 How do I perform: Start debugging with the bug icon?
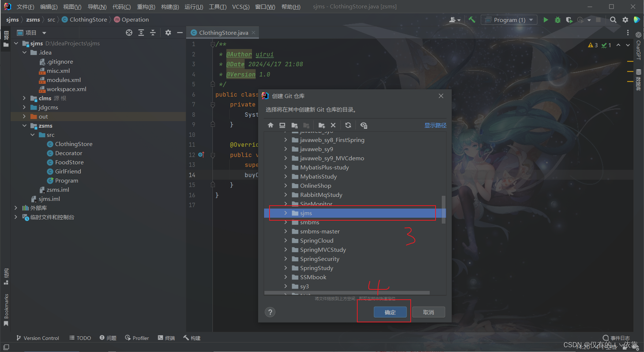(558, 20)
